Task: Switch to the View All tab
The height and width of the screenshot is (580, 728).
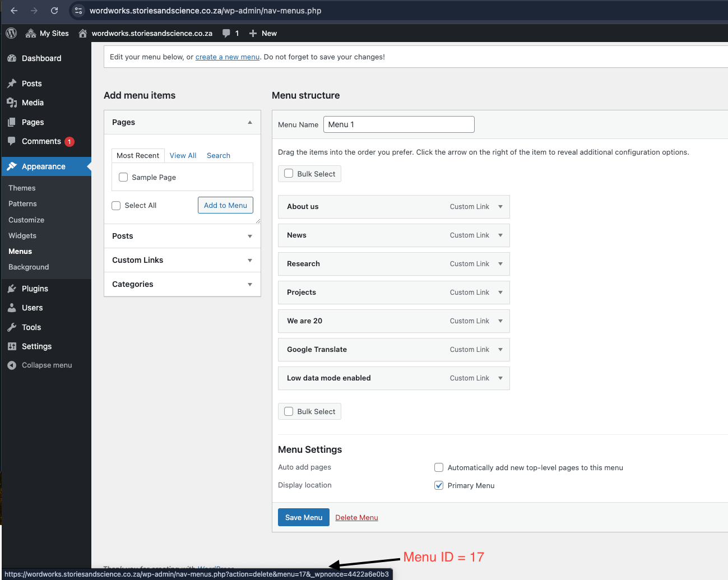Action: (x=183, y=155)
